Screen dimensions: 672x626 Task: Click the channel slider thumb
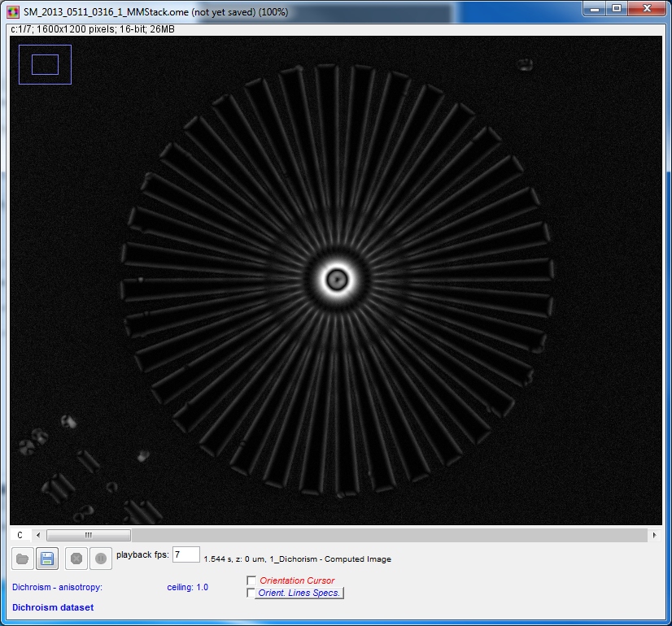pyautogui.click(x=88, y=535)
